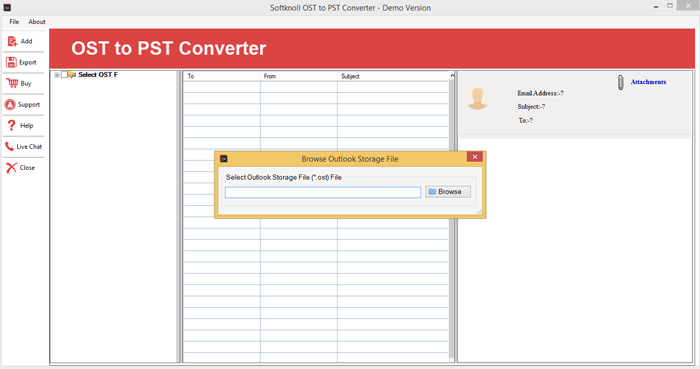Close the Browse Outlook Storage File dialog
The width and height of the screenshot is (700, 369).
click(x=475, y=157)
